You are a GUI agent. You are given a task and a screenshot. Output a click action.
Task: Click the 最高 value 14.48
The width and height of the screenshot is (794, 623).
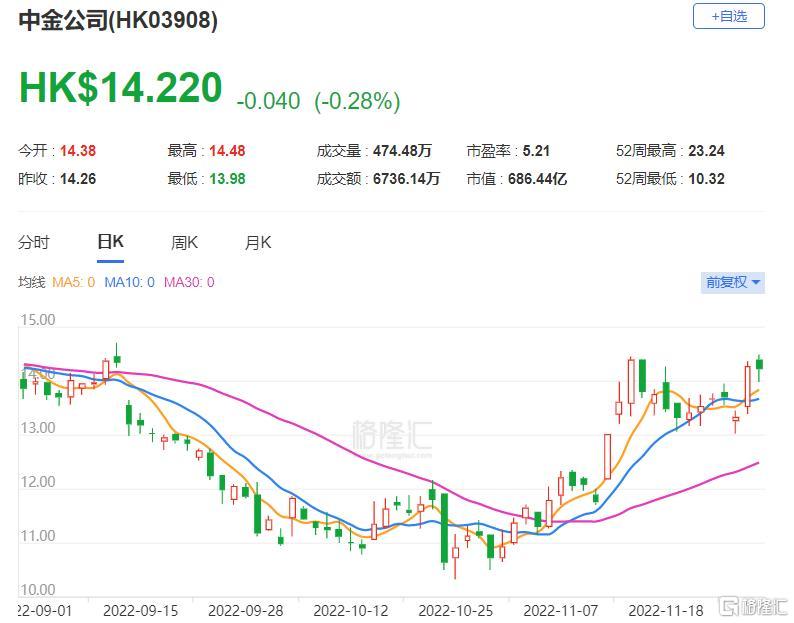pyautogui.click(x=227, y=151)
